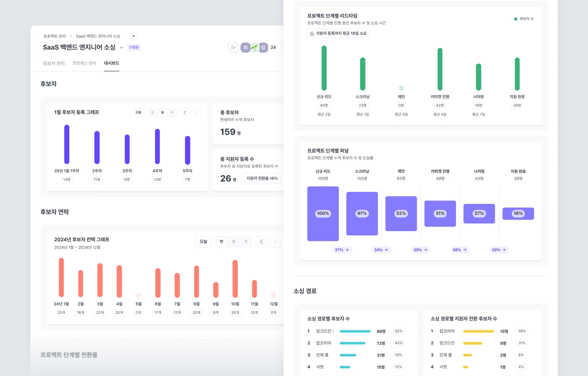Click previous arrow in 2024 contact graph

point(261,242)
